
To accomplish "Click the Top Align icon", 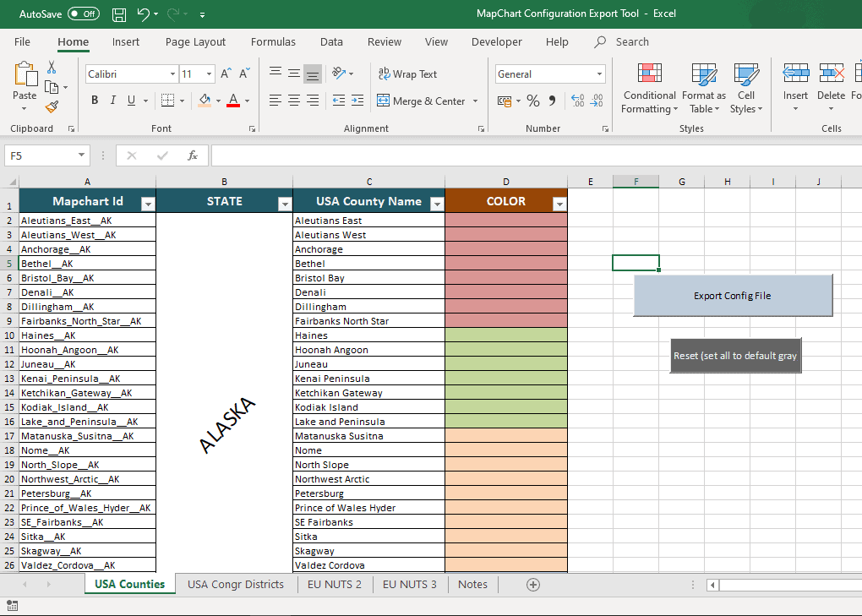I will [276, 73].
